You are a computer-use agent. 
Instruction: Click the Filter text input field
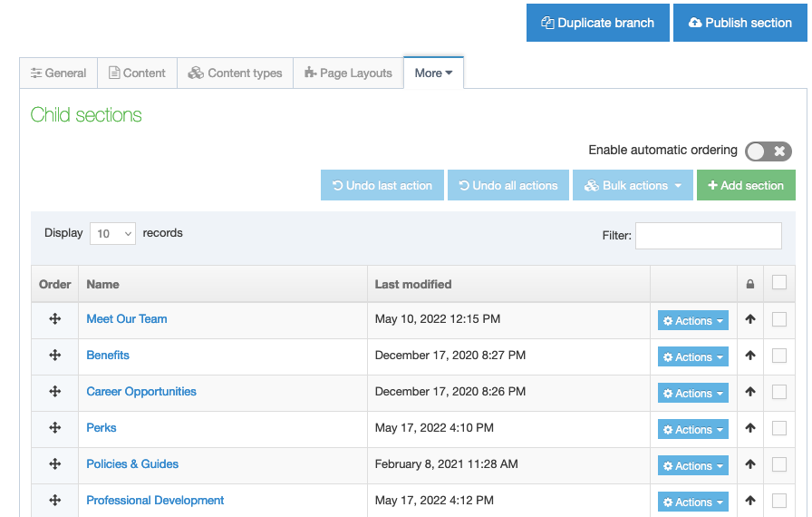708,236
